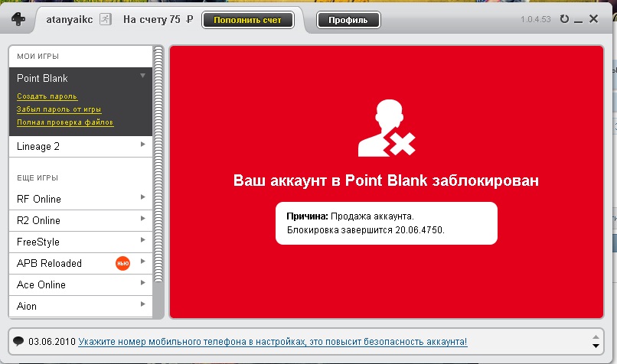Expand the Ace Online arrow

[143, 283]
